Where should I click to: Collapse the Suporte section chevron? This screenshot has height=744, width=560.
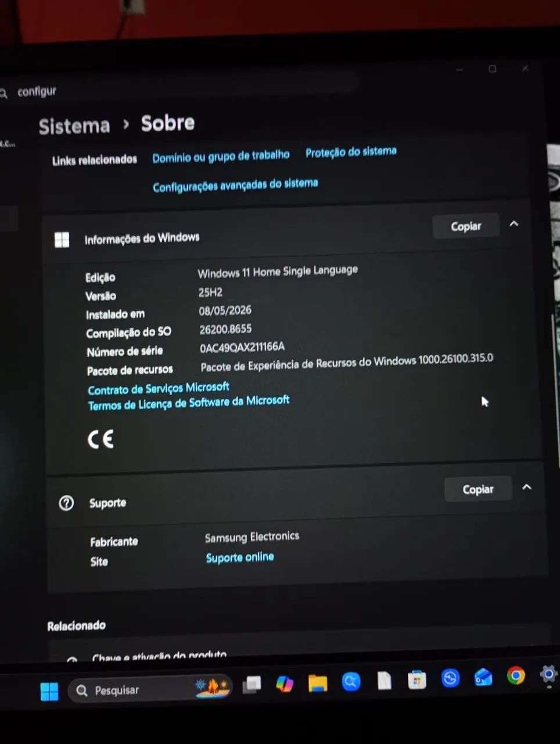pyautogui.click(x=527, y=487)
